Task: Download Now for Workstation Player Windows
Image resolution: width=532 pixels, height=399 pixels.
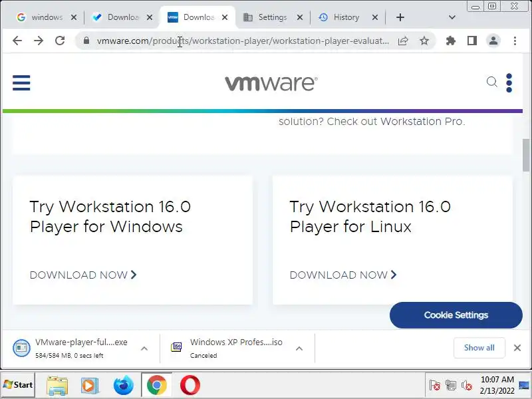Action: click(x=83, y=275)
